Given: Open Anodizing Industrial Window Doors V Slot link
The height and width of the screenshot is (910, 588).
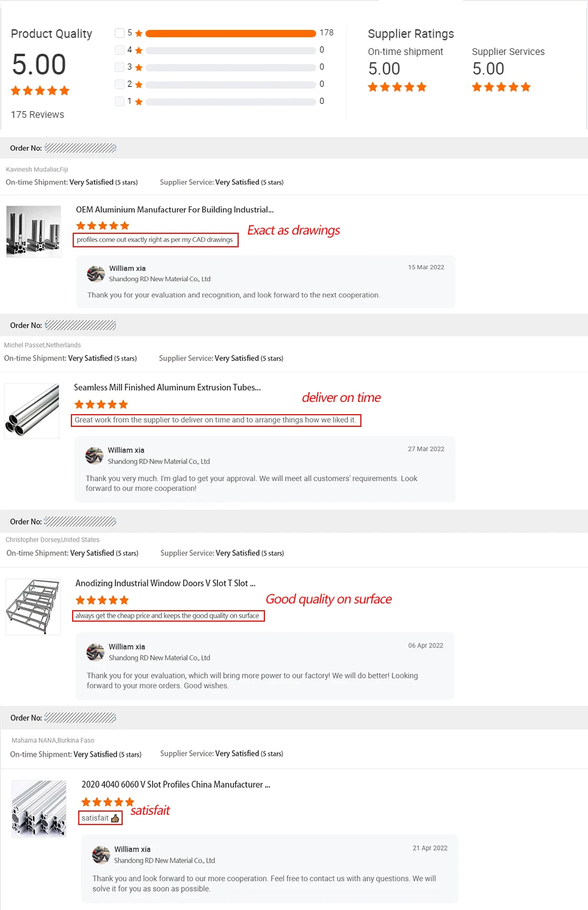Looking at the screenshot, I should [165, 583].
